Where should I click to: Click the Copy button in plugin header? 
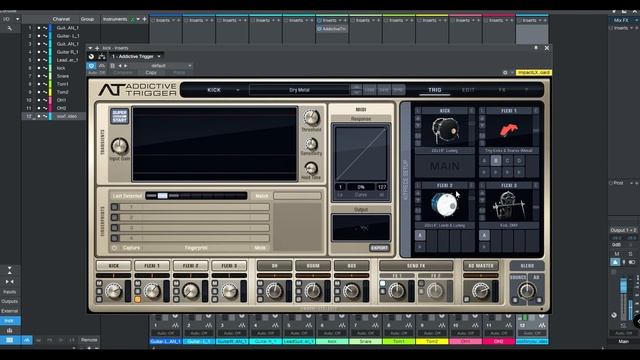tap(151, 72)
